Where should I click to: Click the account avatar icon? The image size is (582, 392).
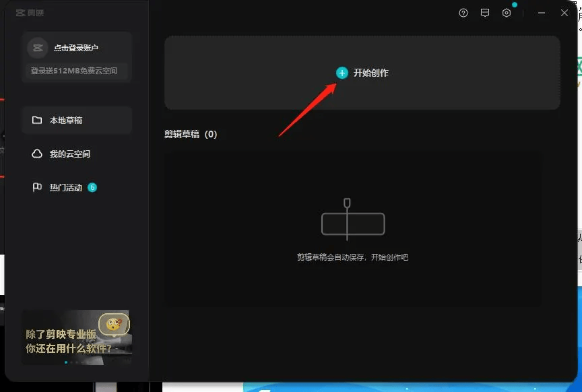[x=38, y=48]
